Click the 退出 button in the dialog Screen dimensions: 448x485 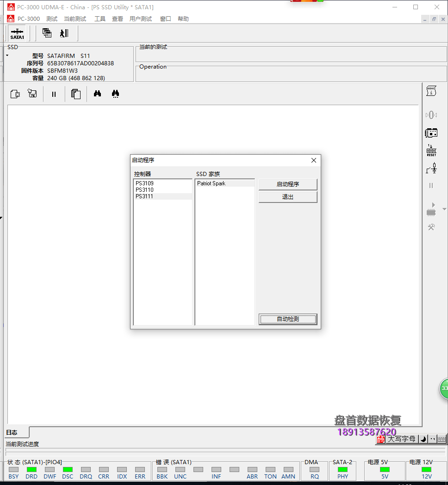pos(288,197)
